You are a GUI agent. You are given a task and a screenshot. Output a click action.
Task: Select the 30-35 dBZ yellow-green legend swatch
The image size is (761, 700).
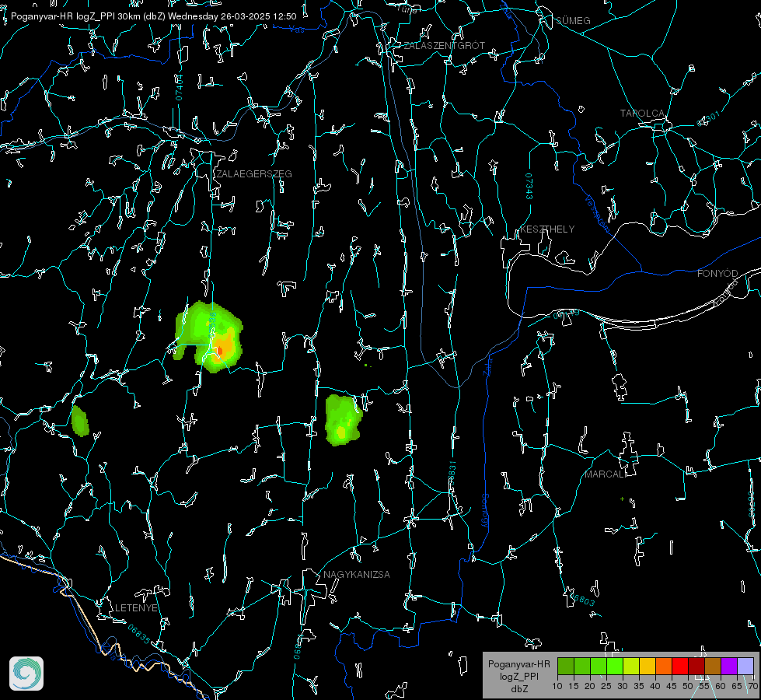[631, 666]
